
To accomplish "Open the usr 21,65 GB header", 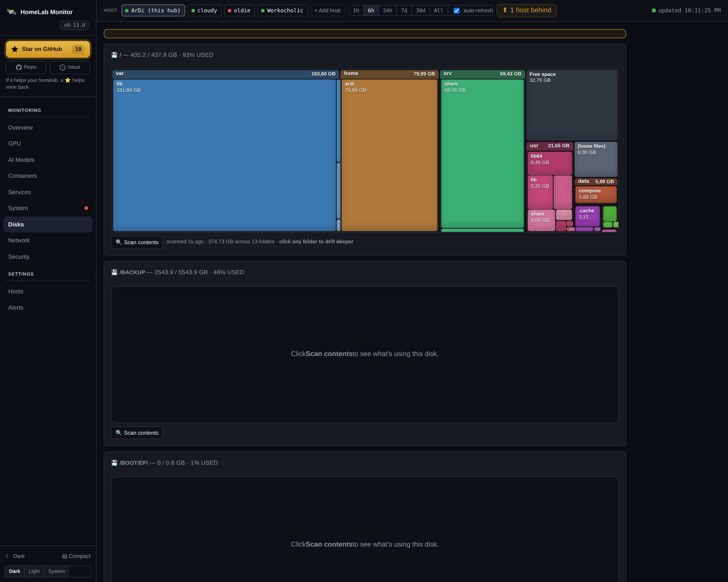I will [x=550, y=146].
